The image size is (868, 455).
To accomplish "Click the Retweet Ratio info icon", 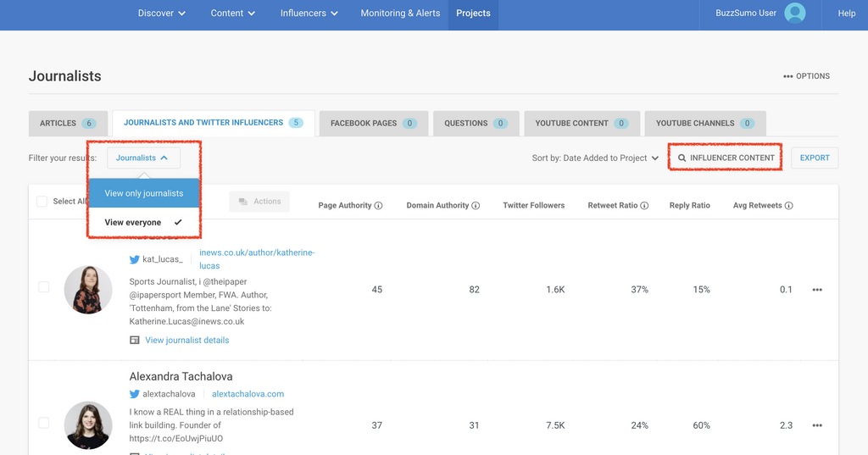I will 644,206.
